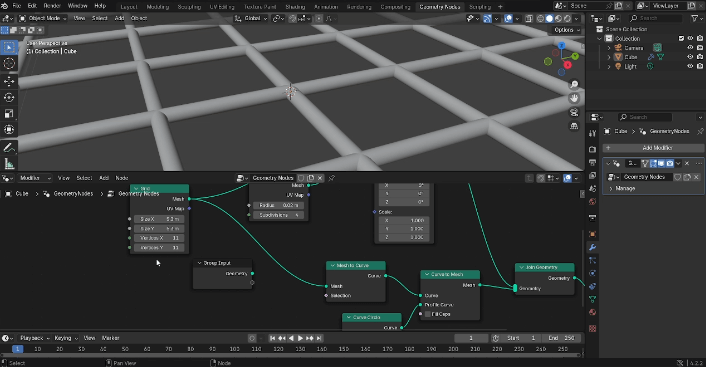Select the Measure tool
Viewport: 706px width, 367px height.
[9, 163]
